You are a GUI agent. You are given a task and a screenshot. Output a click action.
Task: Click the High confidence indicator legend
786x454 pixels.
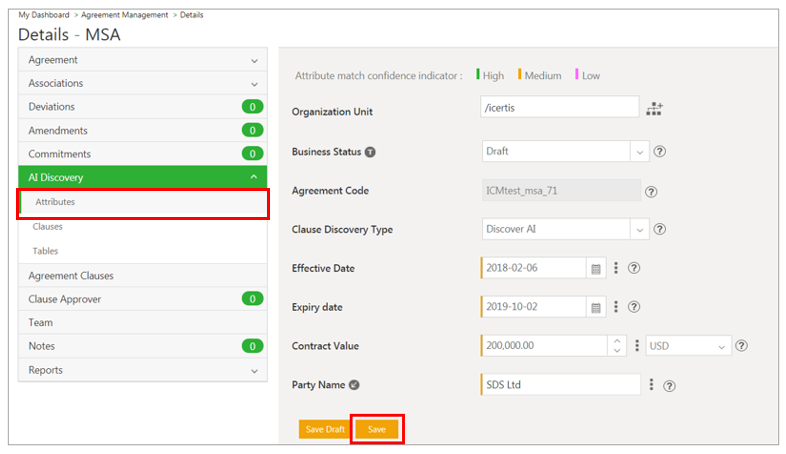pos(490,75)
